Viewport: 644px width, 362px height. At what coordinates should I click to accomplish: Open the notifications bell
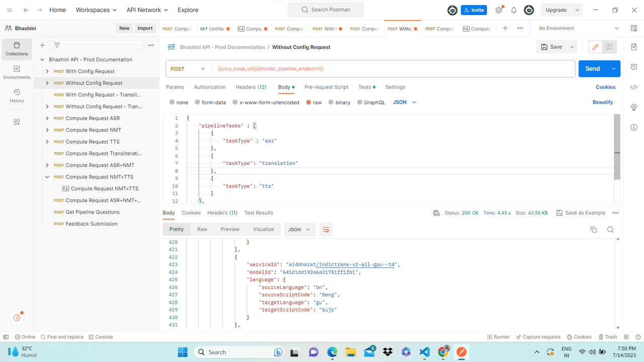pos(514,10)
